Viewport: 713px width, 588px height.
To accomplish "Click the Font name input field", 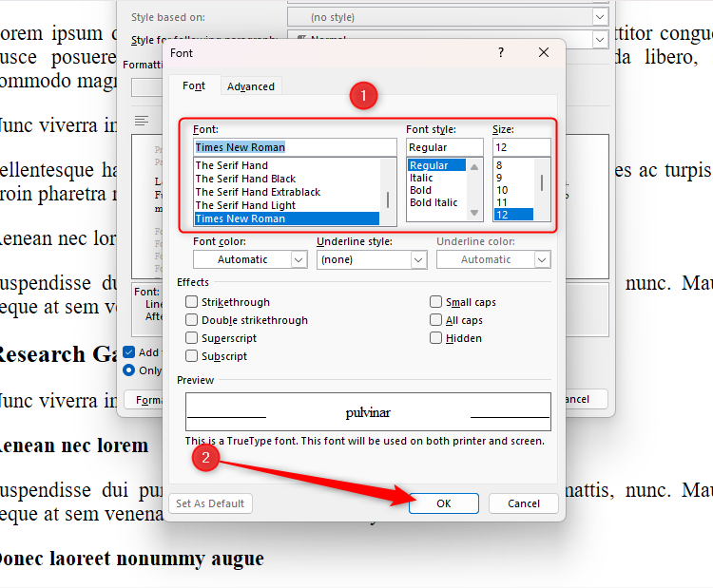I will [x=295, y=147].
